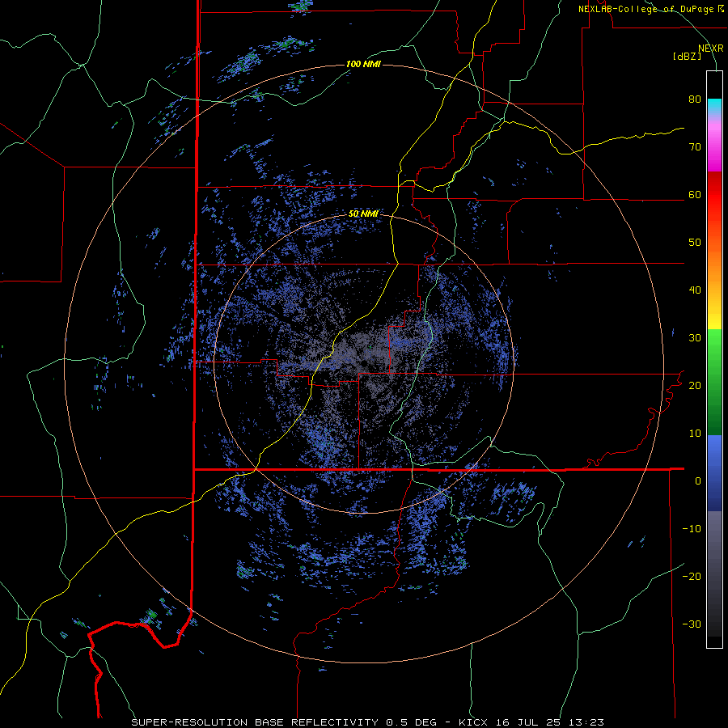
Task: Click the 60 dBZ scale value
Action: point(695,194)
